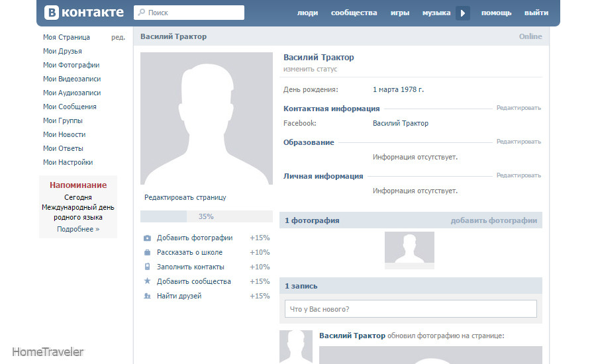
Task: Click the VKontakte logo icon
Action: tap(52, 13)
